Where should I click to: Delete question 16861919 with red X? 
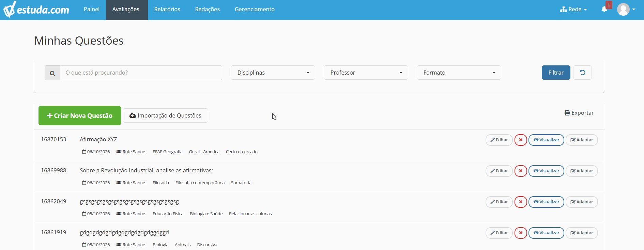coord(521,233)
